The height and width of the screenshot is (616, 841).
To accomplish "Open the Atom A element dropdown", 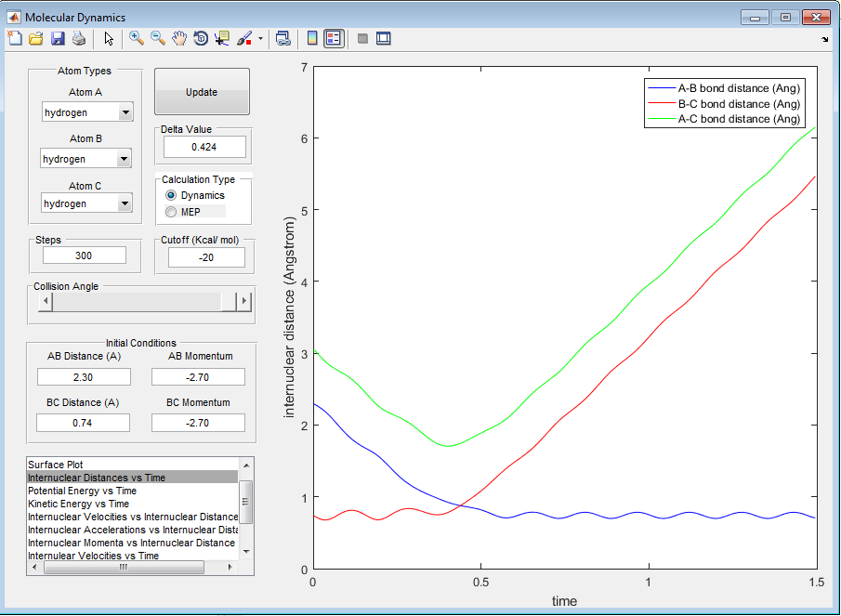I will 125,113.
